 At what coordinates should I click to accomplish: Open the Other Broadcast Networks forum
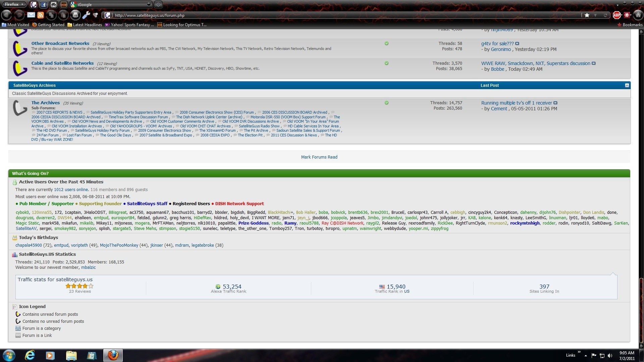click(60, 43)
